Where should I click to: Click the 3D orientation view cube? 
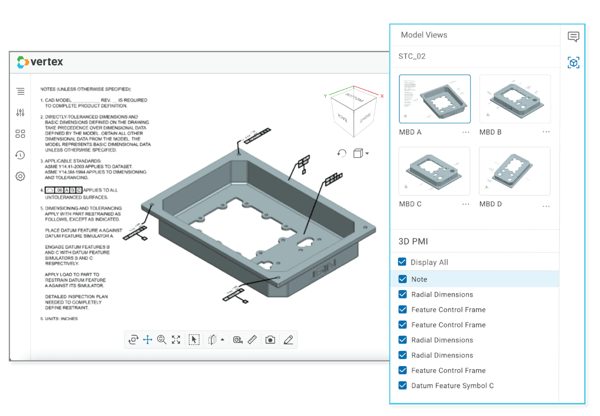pos(354,111)
